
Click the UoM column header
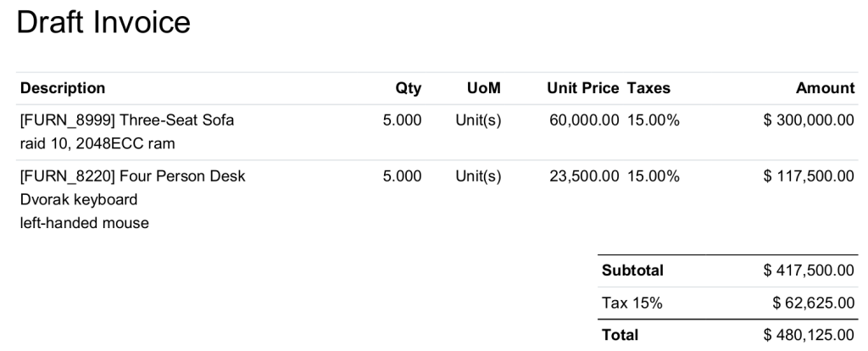coord(484,88)
